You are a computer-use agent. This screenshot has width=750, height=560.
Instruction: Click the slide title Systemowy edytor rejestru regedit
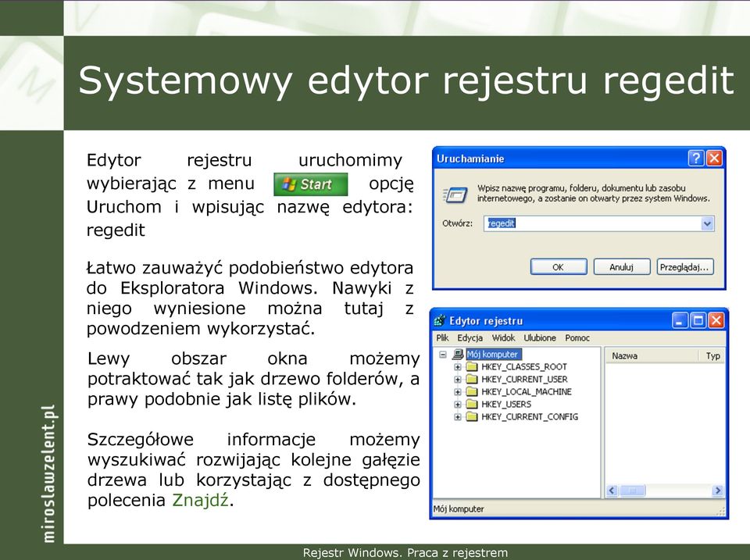(x=406, y=80)
